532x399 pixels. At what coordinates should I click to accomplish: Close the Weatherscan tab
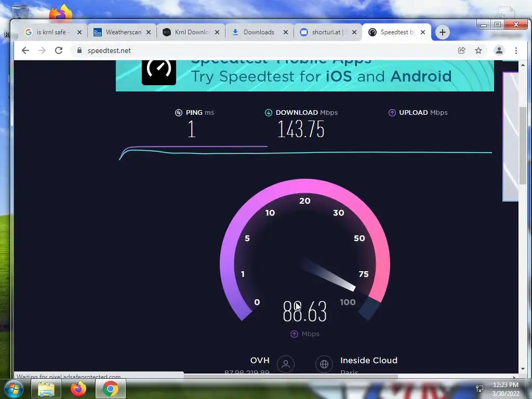coord(149,32)
